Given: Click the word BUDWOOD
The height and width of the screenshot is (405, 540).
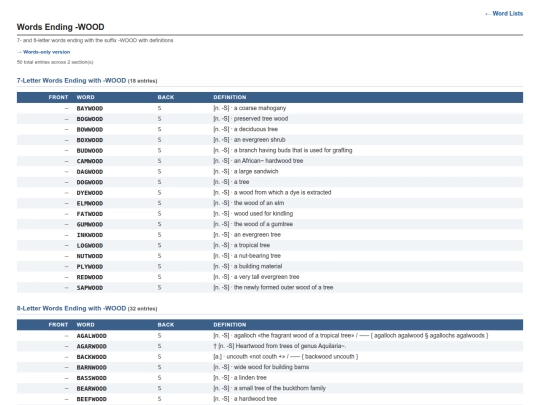Looking at the screenshot, I should point(90,150).
